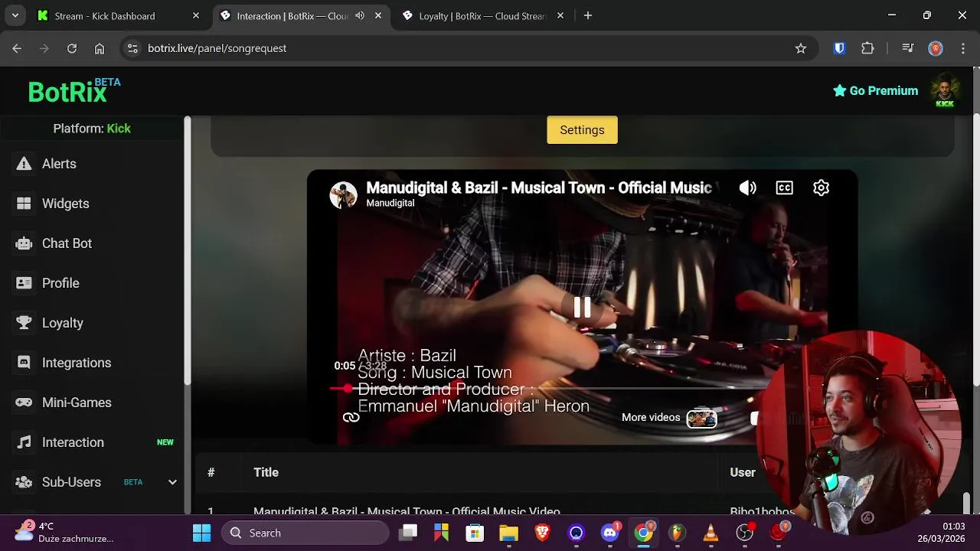This screenshot has width=980, height=551.
Task: Copy the video link icon
Action: tap(351, 417)
